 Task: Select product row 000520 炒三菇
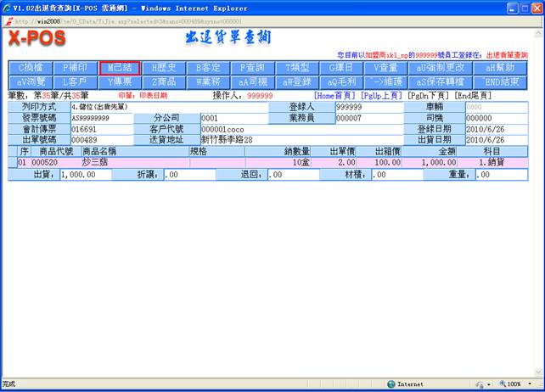click(255, 161)
